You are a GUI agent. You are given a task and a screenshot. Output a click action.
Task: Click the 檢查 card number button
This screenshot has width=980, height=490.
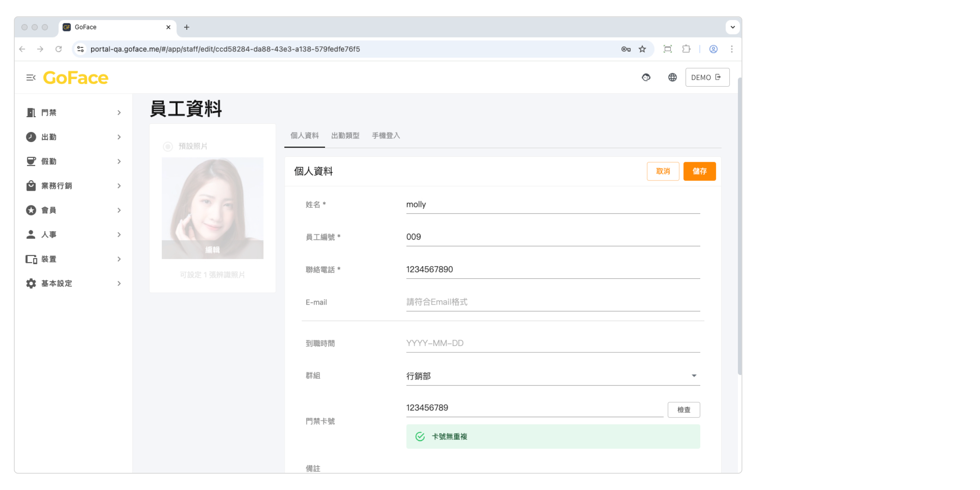click(x=684, y=410)
